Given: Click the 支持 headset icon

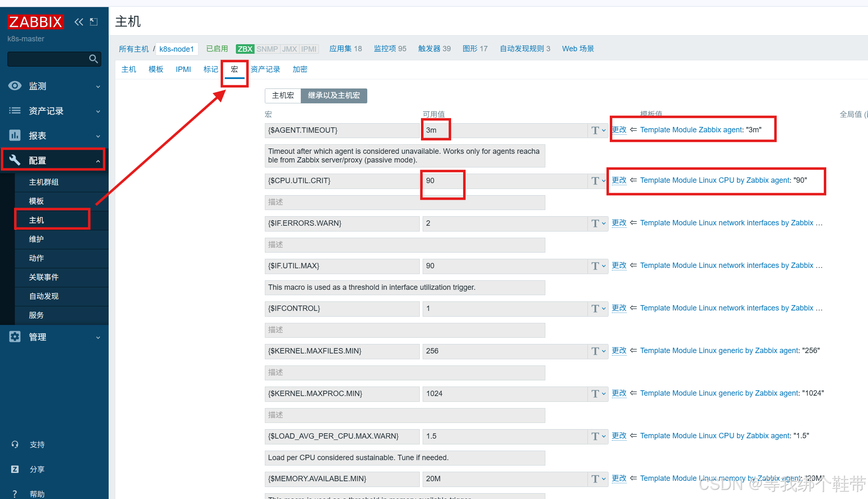Looking at the screenshot, I should click(15, 444).
